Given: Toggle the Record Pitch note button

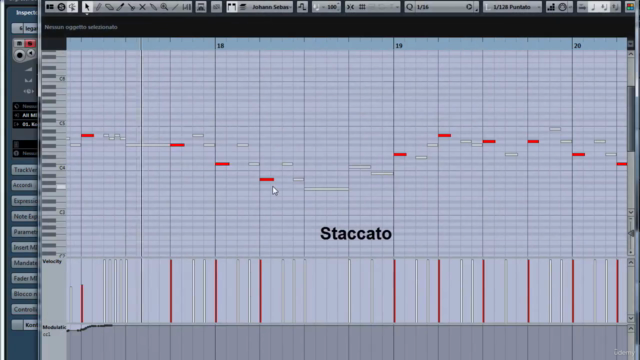Looking at the screenshot, I should coord(593,7).
